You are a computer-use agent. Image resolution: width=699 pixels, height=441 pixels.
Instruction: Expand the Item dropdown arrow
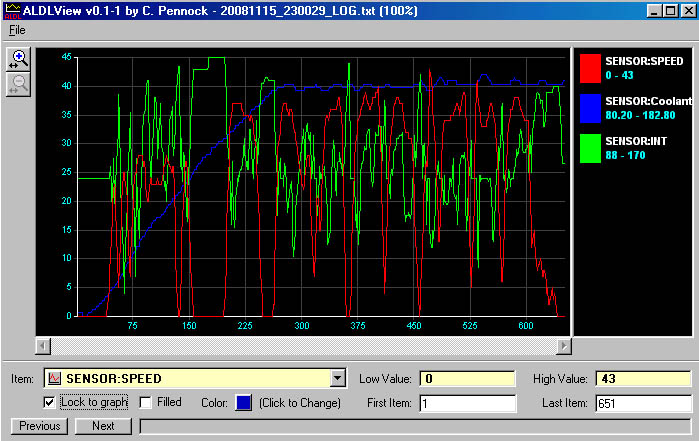337,379
